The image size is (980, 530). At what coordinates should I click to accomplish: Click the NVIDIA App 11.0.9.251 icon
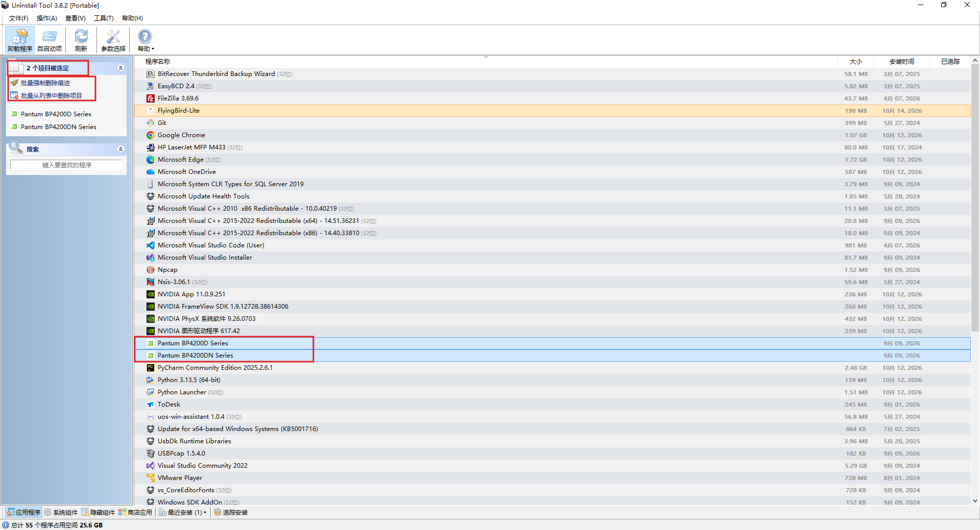point(151,294)
